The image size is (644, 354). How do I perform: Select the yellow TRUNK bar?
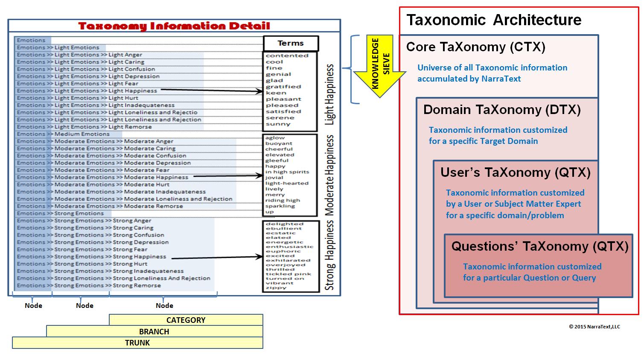(137, 343)
